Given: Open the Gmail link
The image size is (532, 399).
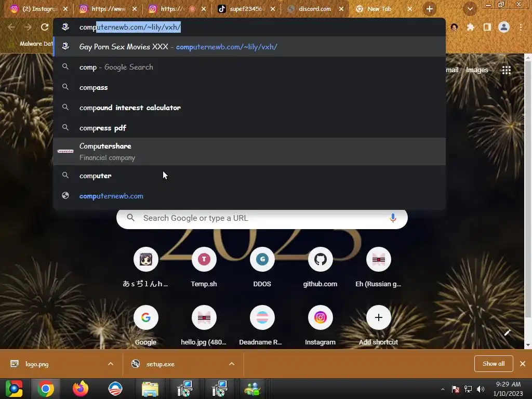Looking at the screenshot, I should (x=452, y=70).
